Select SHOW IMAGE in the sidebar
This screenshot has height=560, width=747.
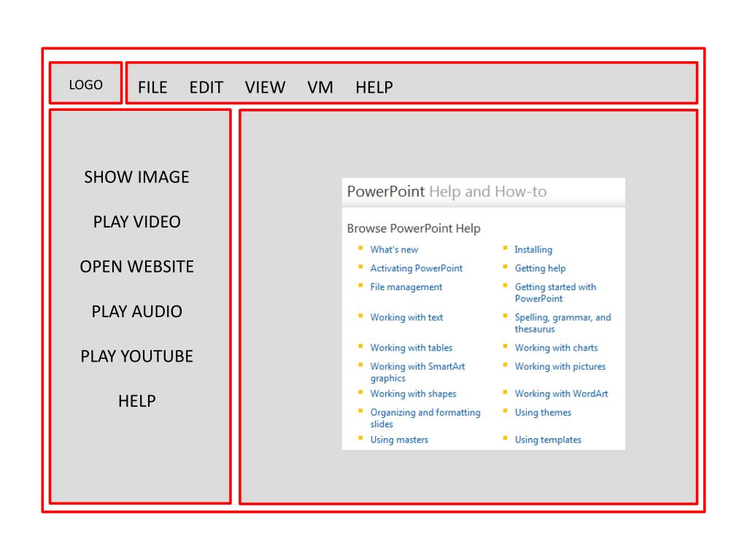click(x=136, y=177)
